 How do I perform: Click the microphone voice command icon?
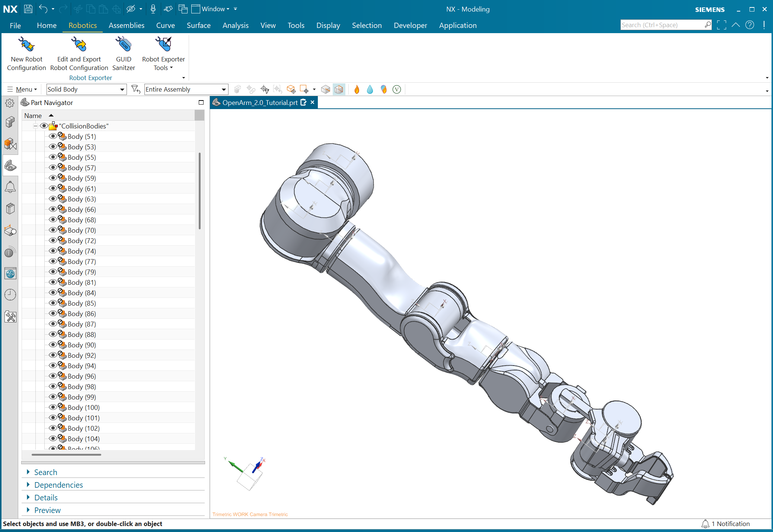coord(153,9)
